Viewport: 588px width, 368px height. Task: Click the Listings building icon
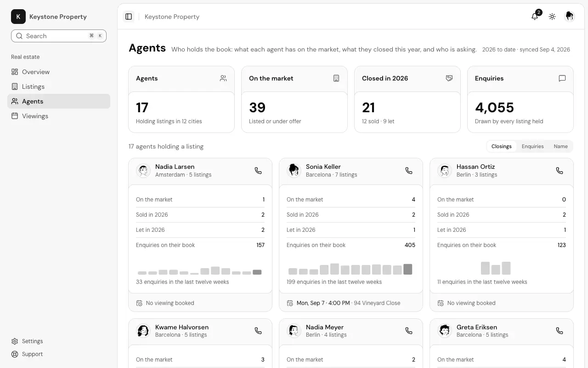tap(15, 86)
